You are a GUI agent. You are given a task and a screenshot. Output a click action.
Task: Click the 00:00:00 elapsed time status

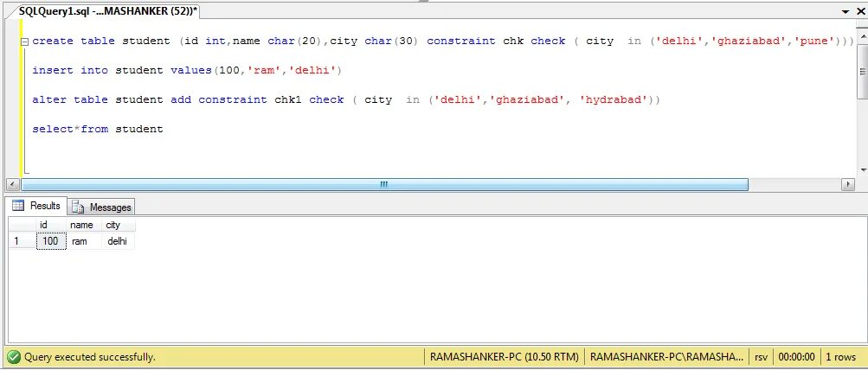click(x=796, y=357)
